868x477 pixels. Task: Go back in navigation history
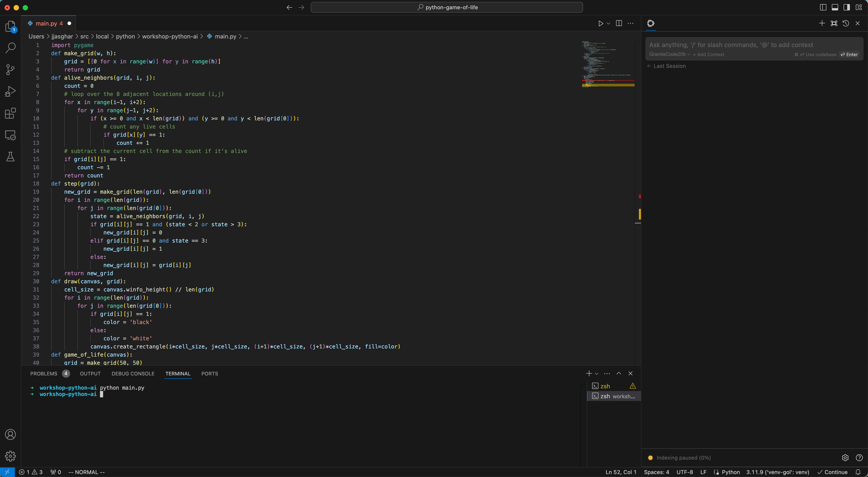tap(289, 7)
